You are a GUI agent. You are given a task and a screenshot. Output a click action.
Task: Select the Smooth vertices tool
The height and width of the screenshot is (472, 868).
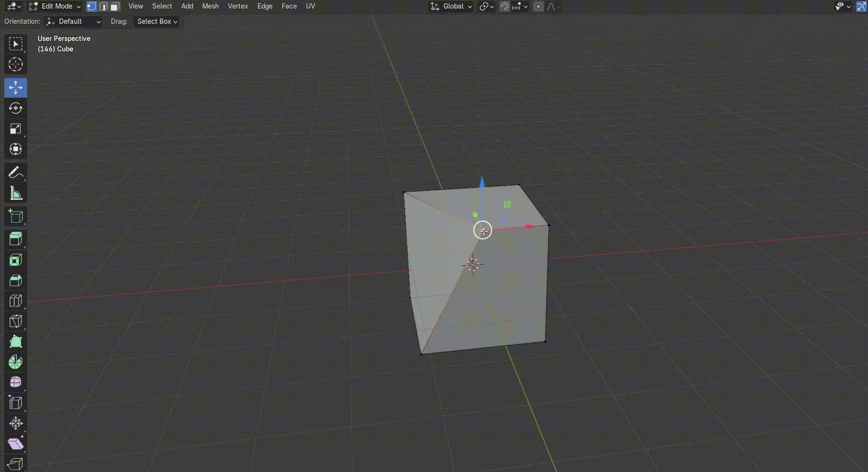[x=16, y=383]
